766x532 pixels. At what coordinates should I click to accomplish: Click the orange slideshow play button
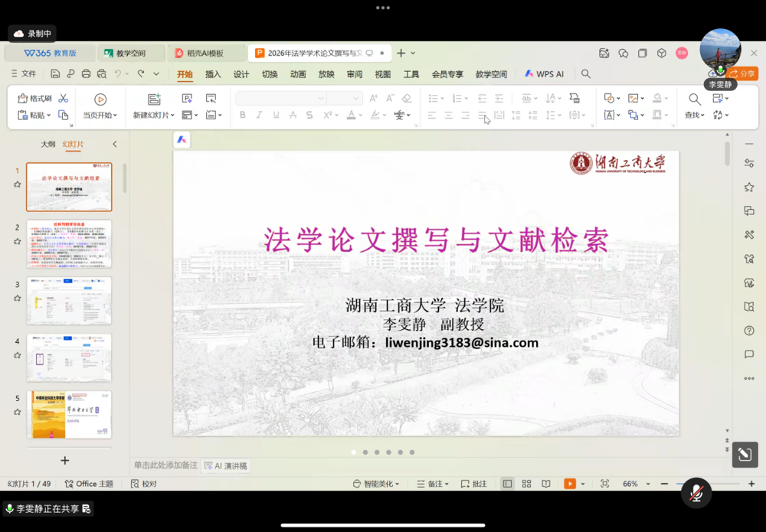pyautogui.click(x=570, y=484)
